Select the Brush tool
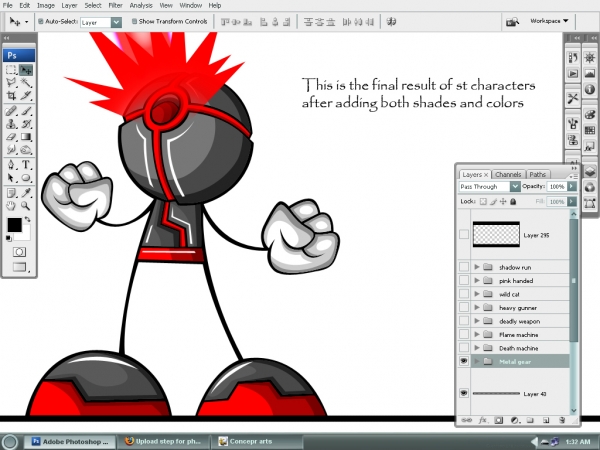Image resolution: width=600 pixels, height=450 pixels. (26, 111)
